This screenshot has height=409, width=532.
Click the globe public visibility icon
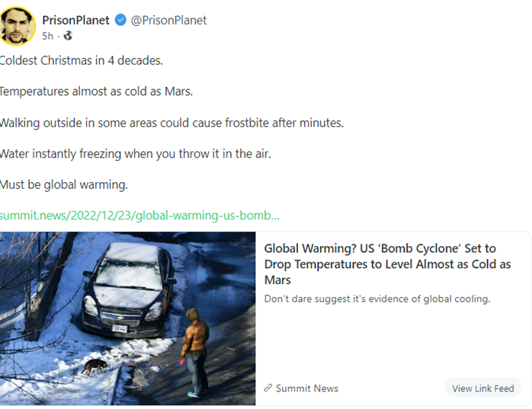(x=68, y=36)
